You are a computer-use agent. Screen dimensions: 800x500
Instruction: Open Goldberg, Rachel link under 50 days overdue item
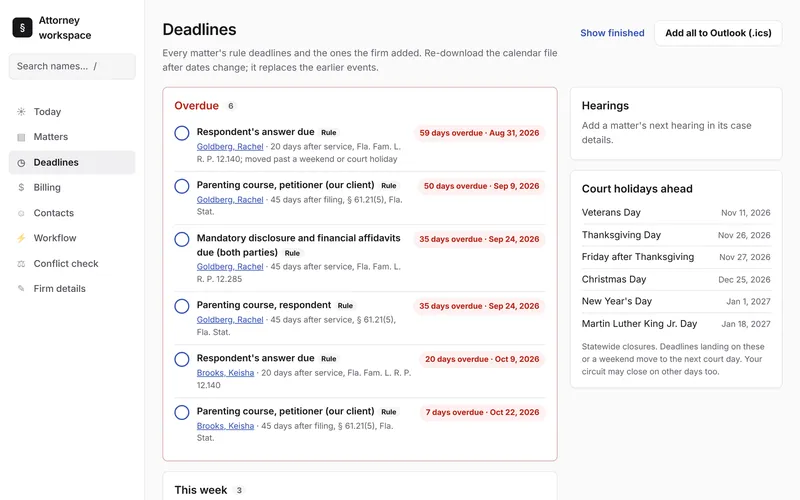click(x=230, y=199)
